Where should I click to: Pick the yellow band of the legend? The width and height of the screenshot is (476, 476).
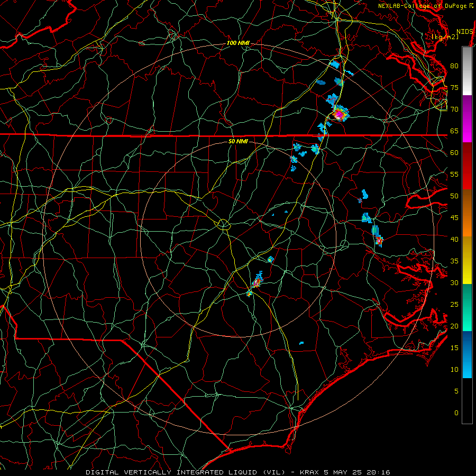tap(467, 260)
